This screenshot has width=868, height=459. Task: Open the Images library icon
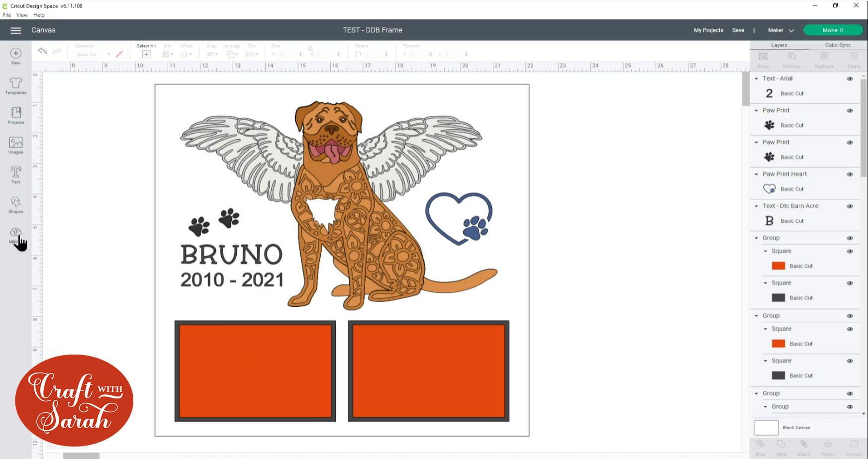click(16, 145)
